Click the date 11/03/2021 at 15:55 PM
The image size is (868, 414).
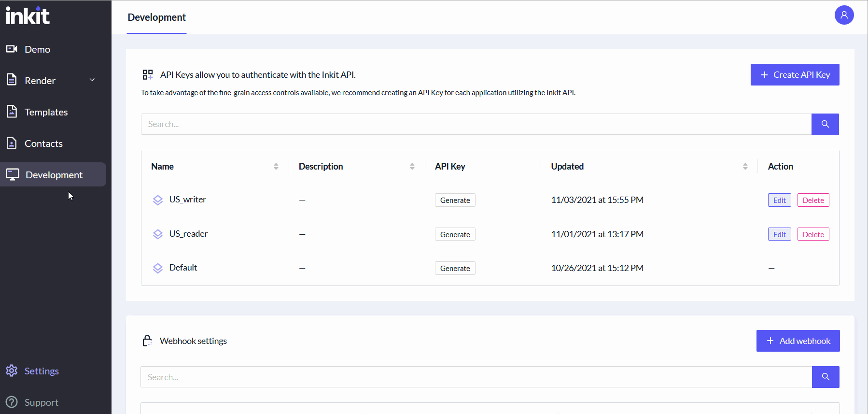(597, 200)
